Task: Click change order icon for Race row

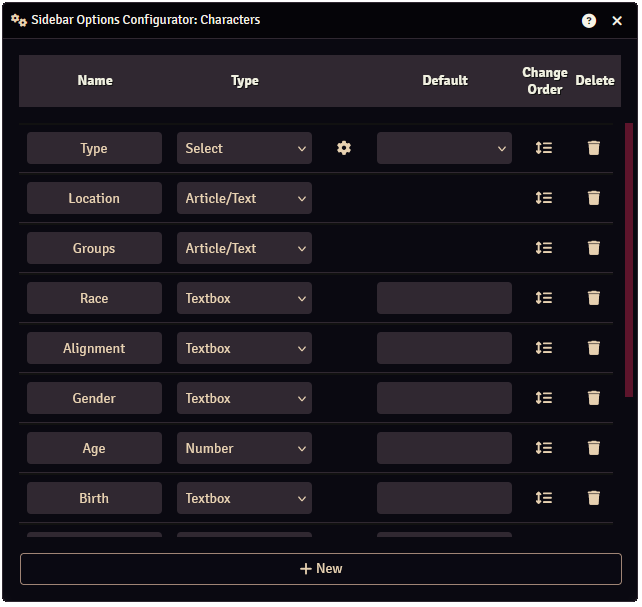Action: click(x=543, y=298)
